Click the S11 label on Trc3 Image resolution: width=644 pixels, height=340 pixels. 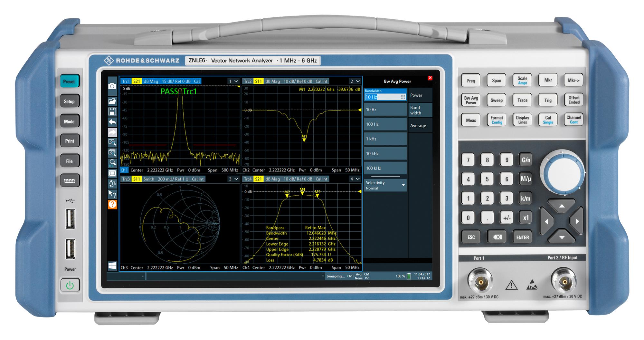pyautogui.click(x=137, y=179)
